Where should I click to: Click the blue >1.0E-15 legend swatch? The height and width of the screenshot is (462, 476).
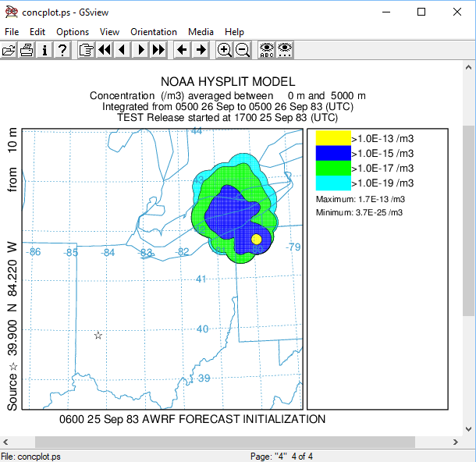click(333, 153)
